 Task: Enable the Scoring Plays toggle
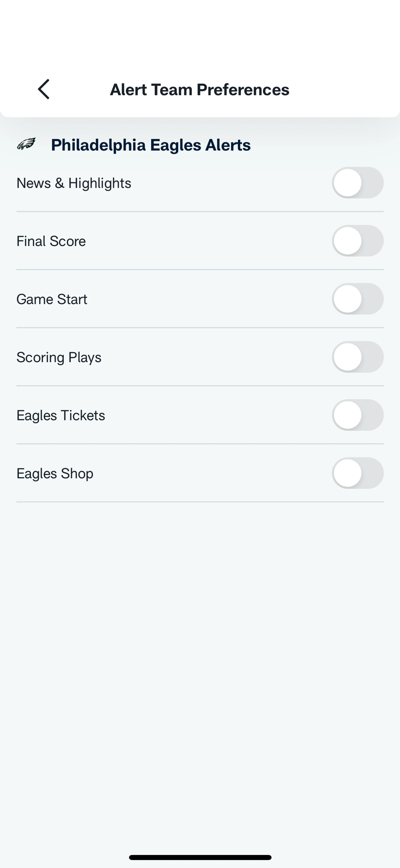pyautogui.click(x=357, y=357)
